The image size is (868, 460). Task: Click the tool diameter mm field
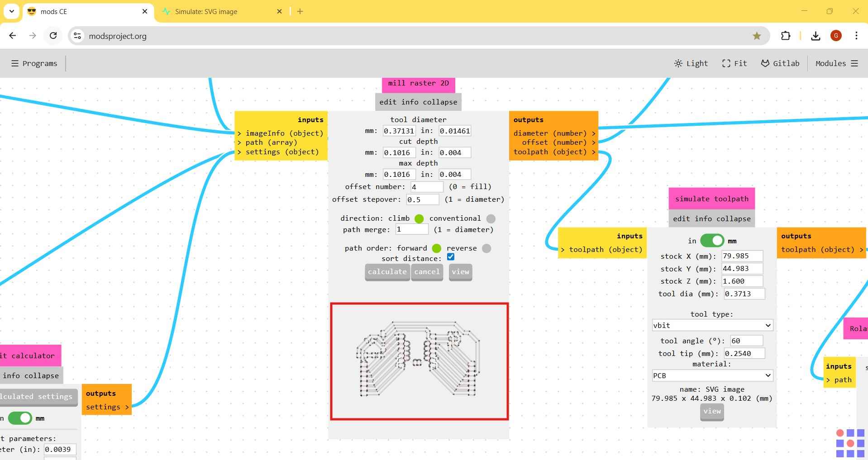(x=399, y=131)
